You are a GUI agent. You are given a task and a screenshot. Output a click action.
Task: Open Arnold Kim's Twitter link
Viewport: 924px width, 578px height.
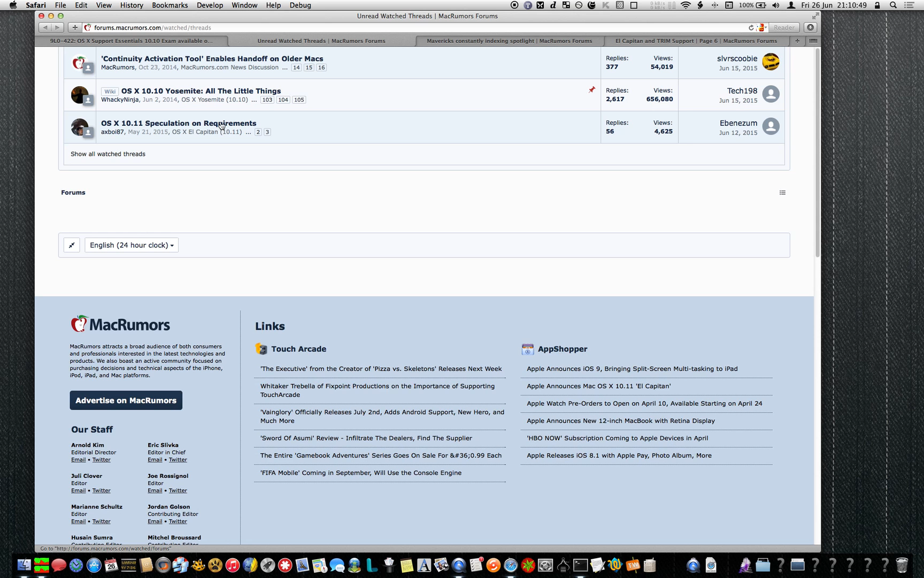(x=101, y=460)
